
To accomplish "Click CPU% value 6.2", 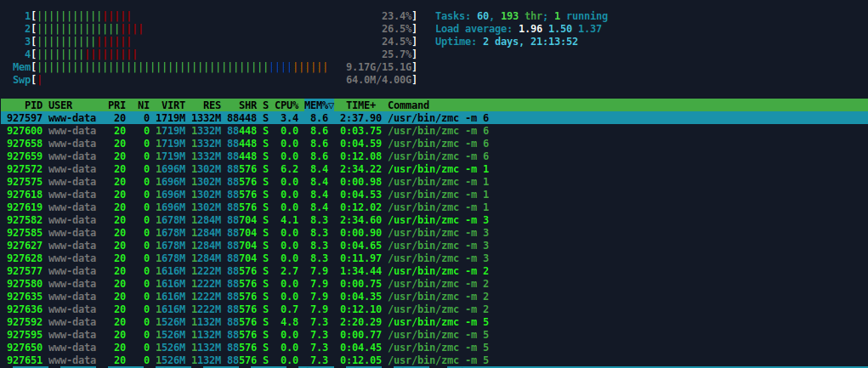I will [290, 169].
